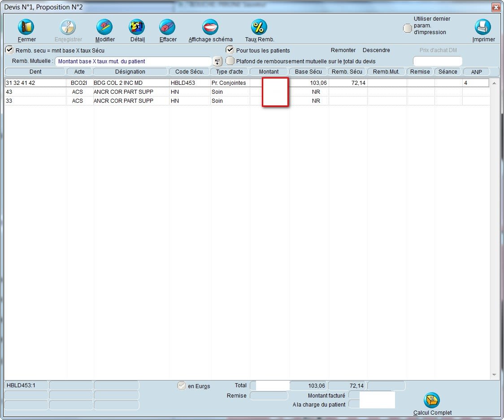Click the Modifier toolbar icon
The image size is (504, 420).
coord(104,27)
